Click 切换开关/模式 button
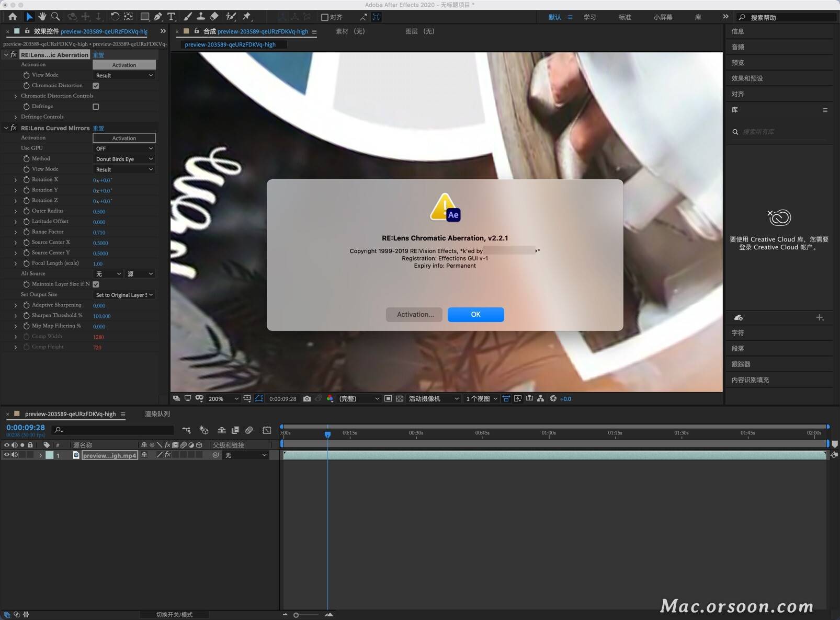The width and height of the screenshot is (840, 620). point(174,615)
